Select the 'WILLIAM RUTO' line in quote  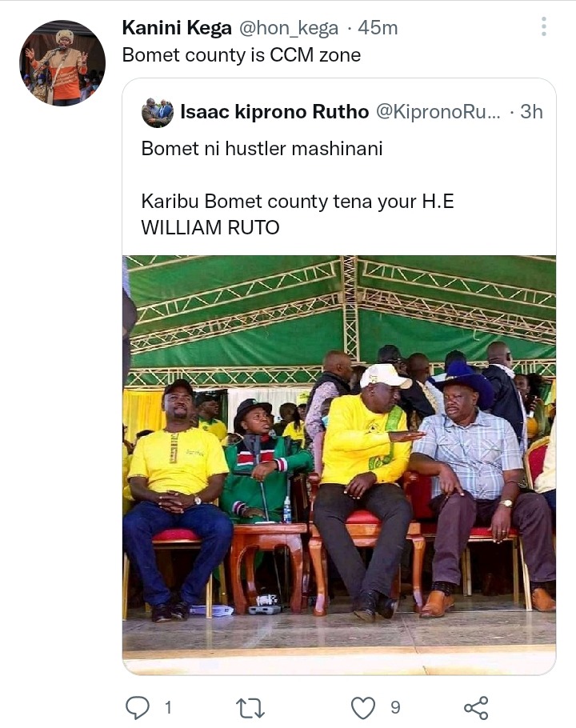210,228
